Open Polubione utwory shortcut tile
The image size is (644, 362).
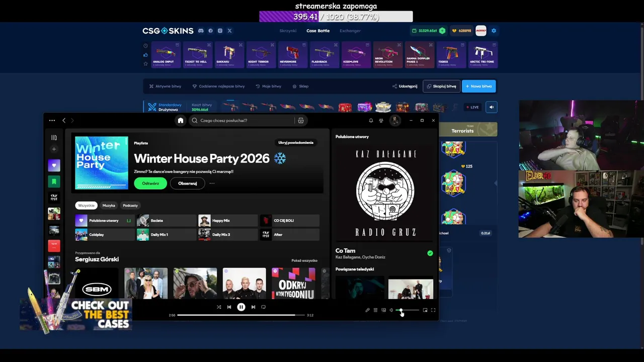coord(105,221)
